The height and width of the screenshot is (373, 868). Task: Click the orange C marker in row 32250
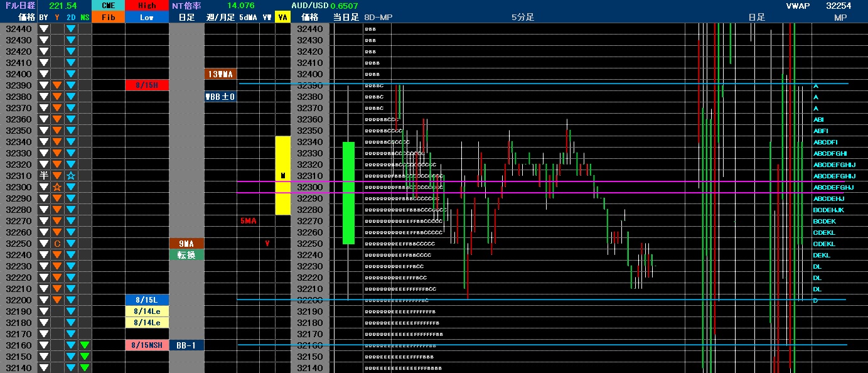[57, 244]
